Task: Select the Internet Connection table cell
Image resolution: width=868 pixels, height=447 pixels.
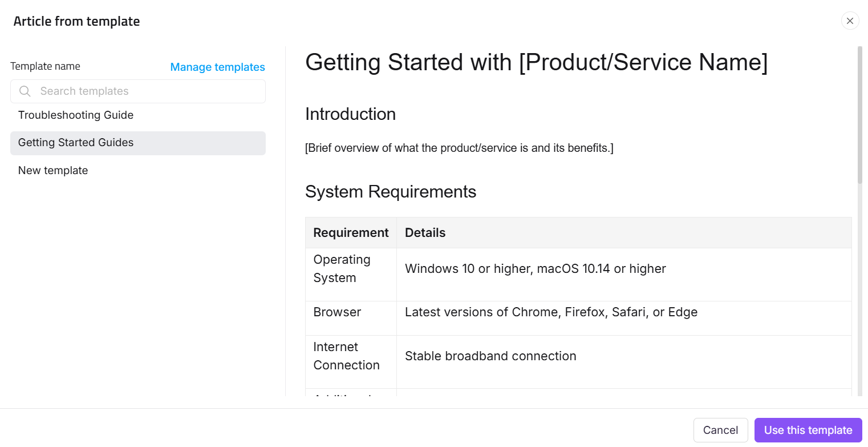Action: tap(346, 356)
